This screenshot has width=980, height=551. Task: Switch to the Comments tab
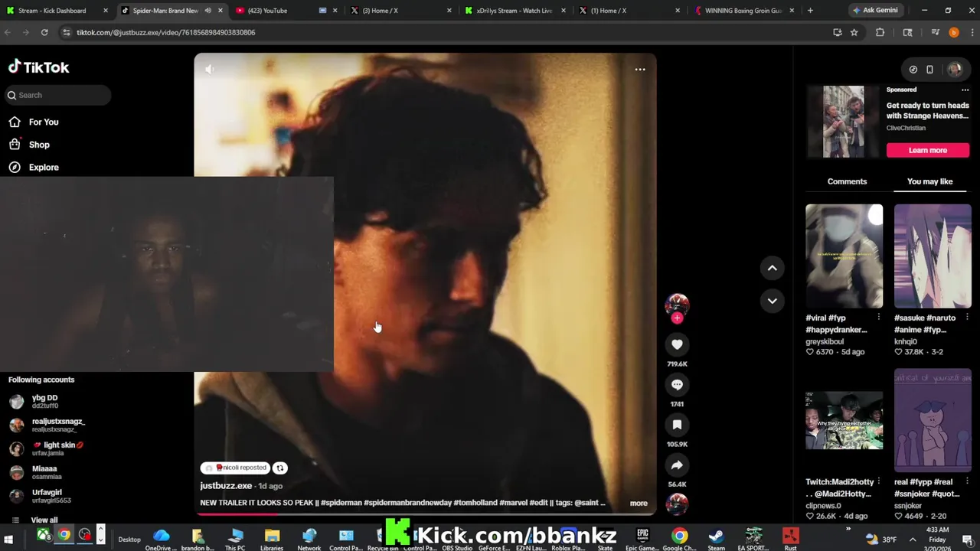(847, 181)
